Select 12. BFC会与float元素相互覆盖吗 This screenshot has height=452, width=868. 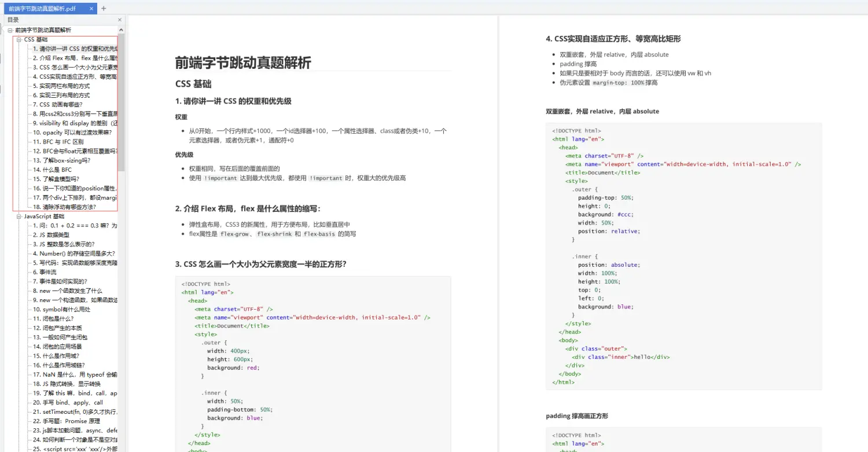(x=75, y=151)
